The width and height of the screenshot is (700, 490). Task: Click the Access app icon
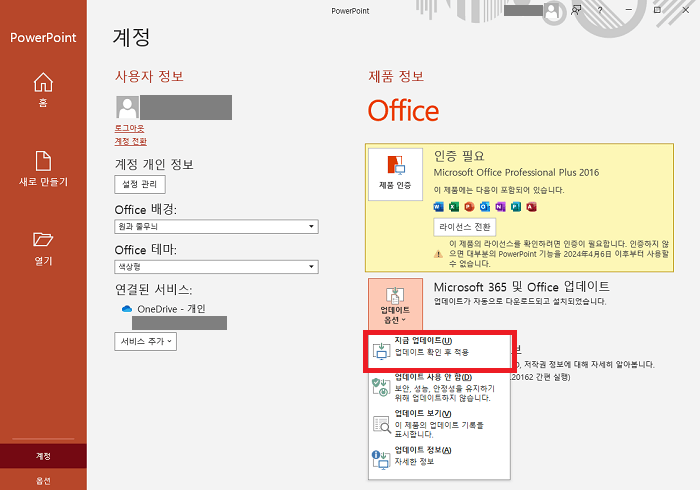click(531, 207)
